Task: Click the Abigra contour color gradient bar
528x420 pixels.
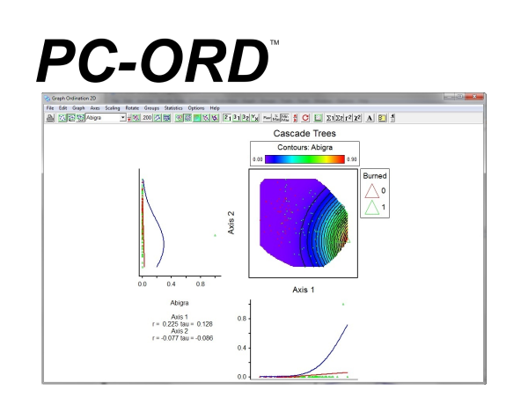Action: pos(304,159)
